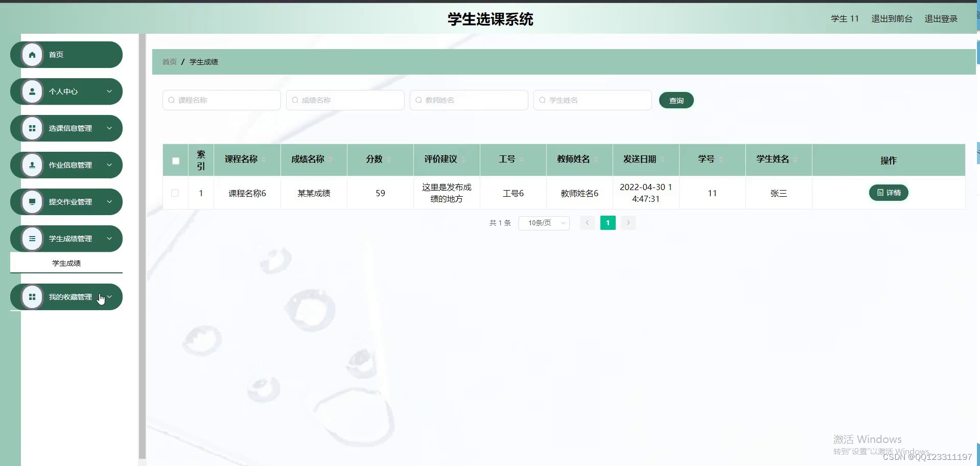Screen dimensions: 980x466
Task: Click the grid icon for 选课信息管理
Action: 32,128
